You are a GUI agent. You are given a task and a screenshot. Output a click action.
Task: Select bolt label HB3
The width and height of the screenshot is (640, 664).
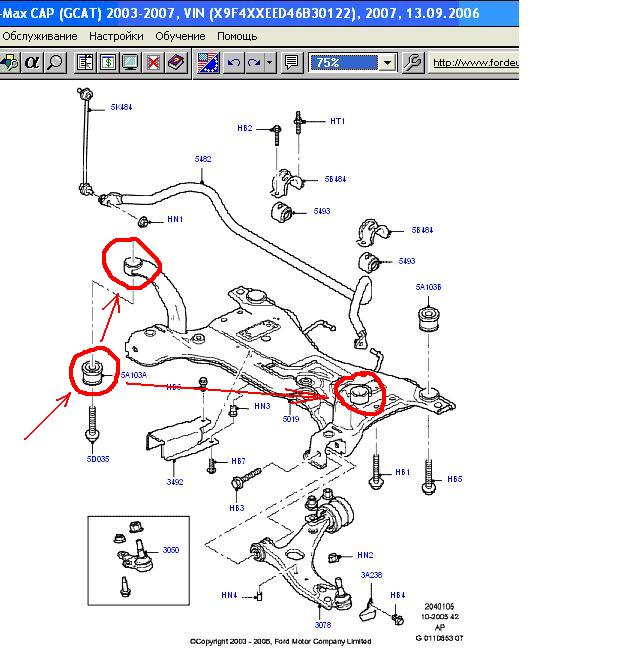tap(237, 507)
